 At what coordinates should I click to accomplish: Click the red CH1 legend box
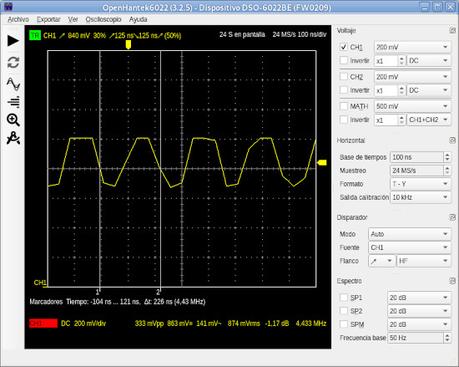click(43, 323)
